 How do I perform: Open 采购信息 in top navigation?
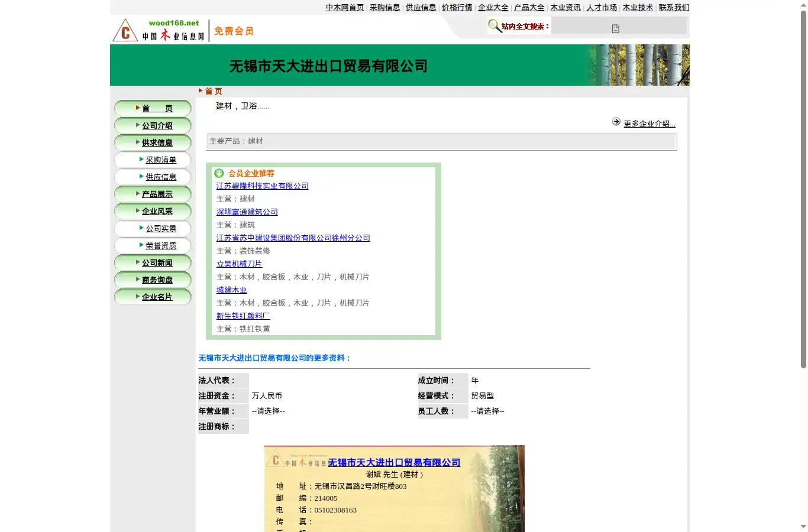(385, 8)
